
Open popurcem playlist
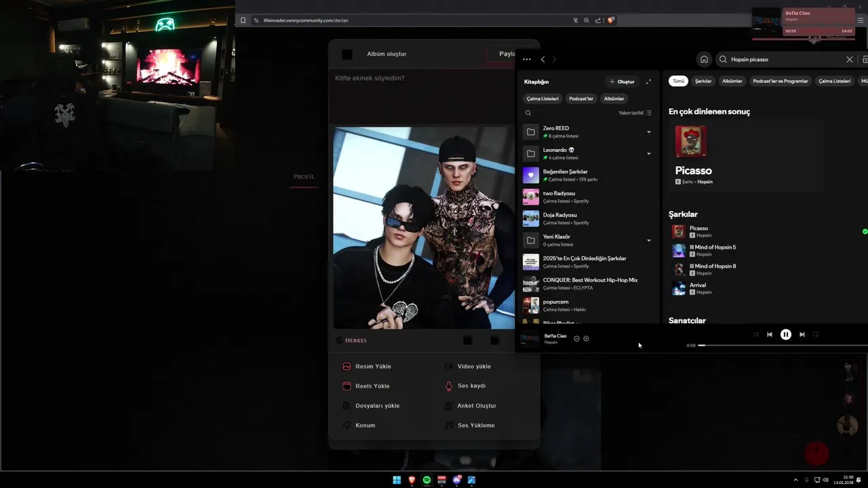[589, 306]
